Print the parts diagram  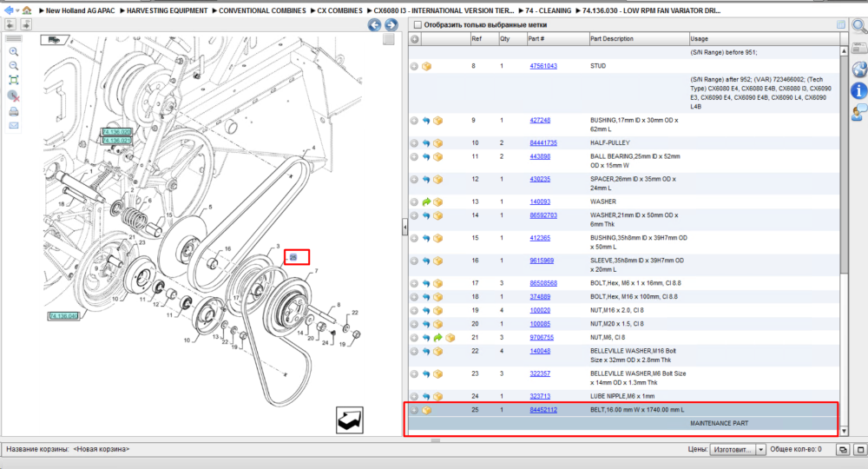coord(14,111)
